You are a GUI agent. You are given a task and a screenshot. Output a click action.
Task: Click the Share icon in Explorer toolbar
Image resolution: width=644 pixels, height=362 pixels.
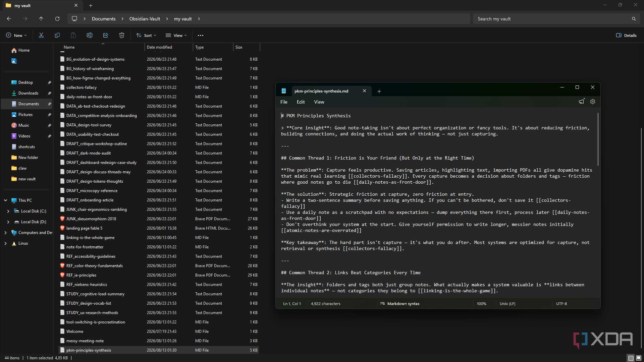[106, 35]
